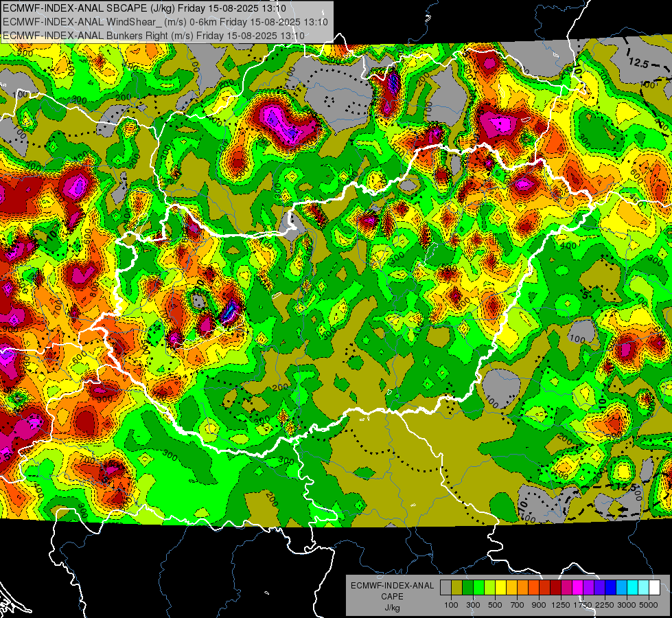Click the gray legend swatch below 100
Screen dimensions: 672x618
445,588
